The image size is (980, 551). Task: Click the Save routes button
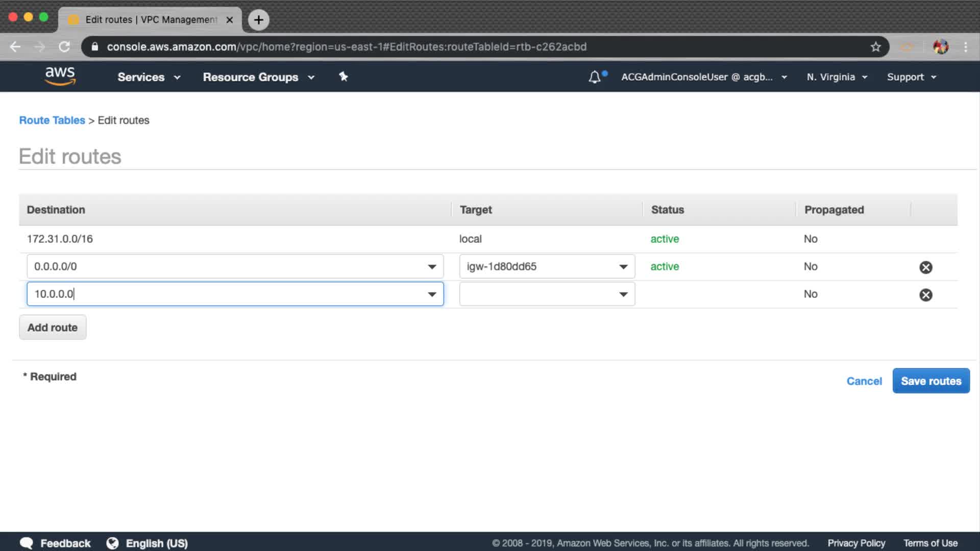930,381
